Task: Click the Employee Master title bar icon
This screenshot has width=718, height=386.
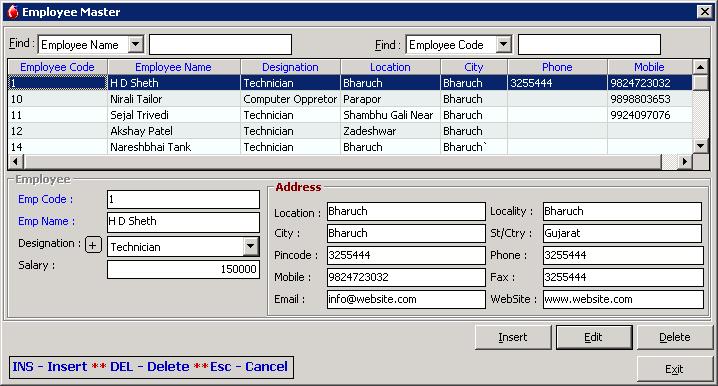Action: [13, 12]
